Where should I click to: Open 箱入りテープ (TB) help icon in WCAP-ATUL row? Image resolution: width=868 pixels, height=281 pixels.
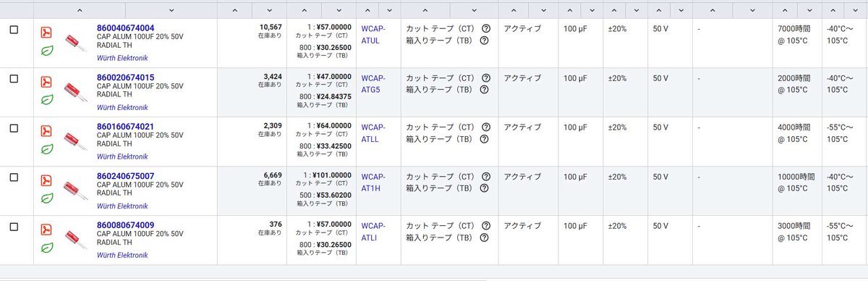tap(485, 41)
